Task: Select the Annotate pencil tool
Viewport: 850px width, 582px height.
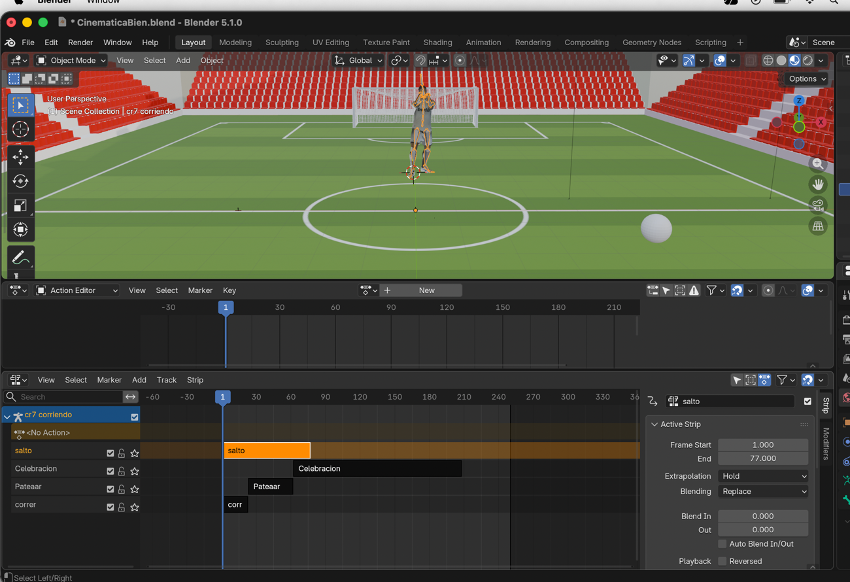Action: tap(21, 258)
